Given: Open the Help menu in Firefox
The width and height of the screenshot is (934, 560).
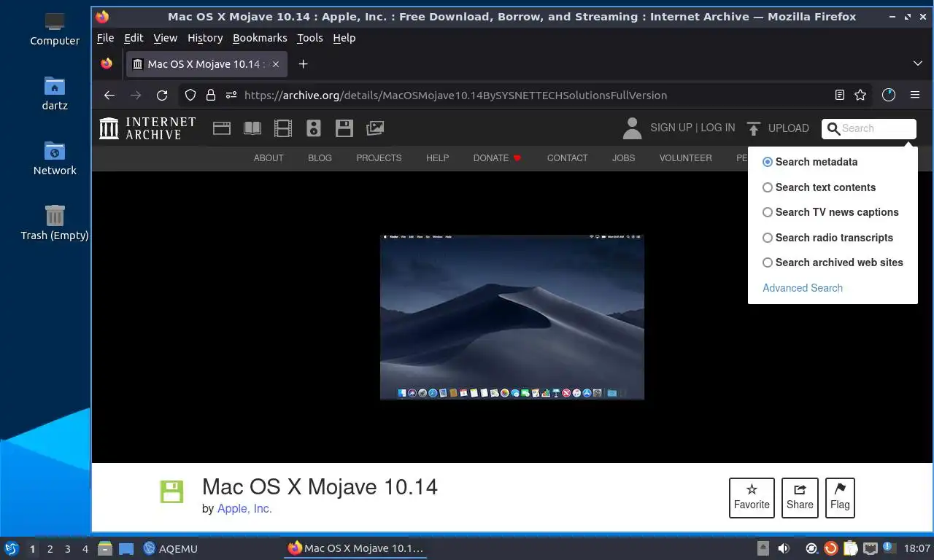Looking at the screenshot, I should 344,38.
